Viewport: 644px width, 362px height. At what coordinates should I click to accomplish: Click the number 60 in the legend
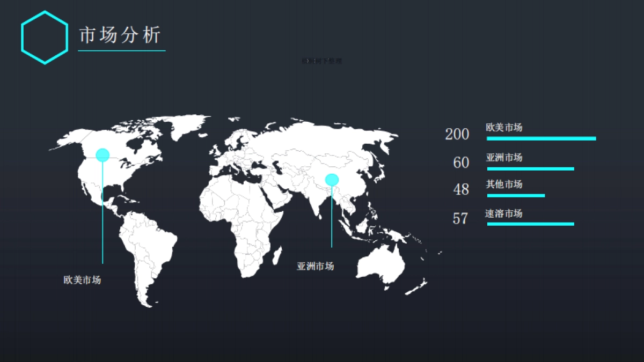[461, 163]
